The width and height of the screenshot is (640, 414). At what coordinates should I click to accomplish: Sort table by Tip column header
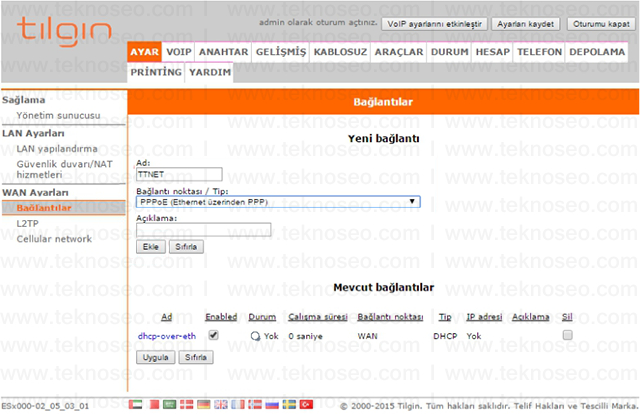(x=445, y=317)
